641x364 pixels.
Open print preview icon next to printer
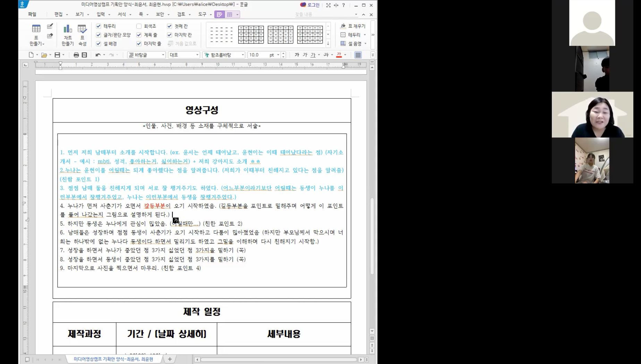coord(84,55)
